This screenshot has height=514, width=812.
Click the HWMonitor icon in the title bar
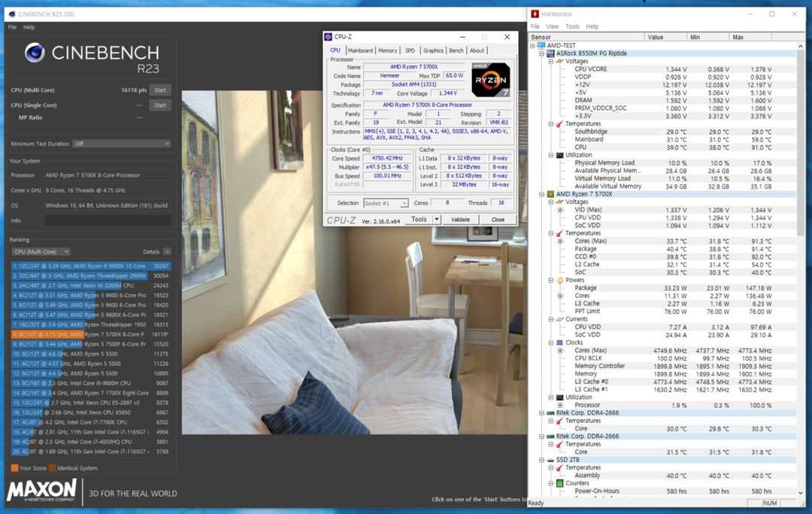point(535,14)
